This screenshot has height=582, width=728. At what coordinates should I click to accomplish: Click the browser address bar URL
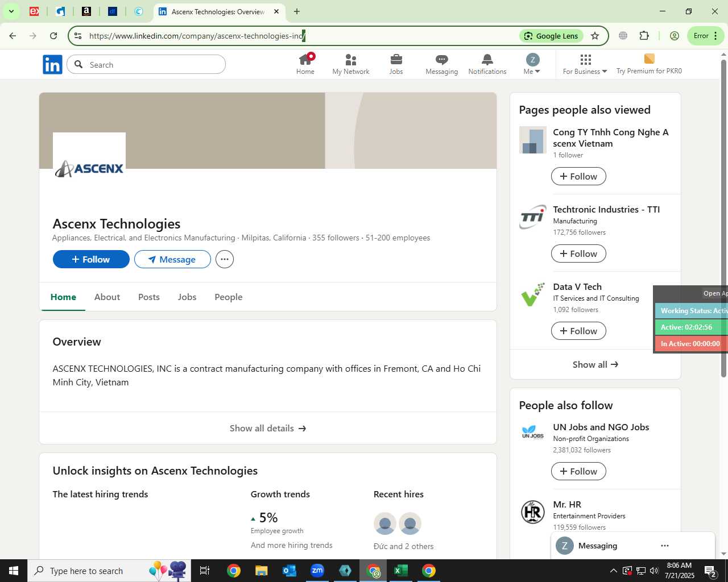(x=197, y=36)
